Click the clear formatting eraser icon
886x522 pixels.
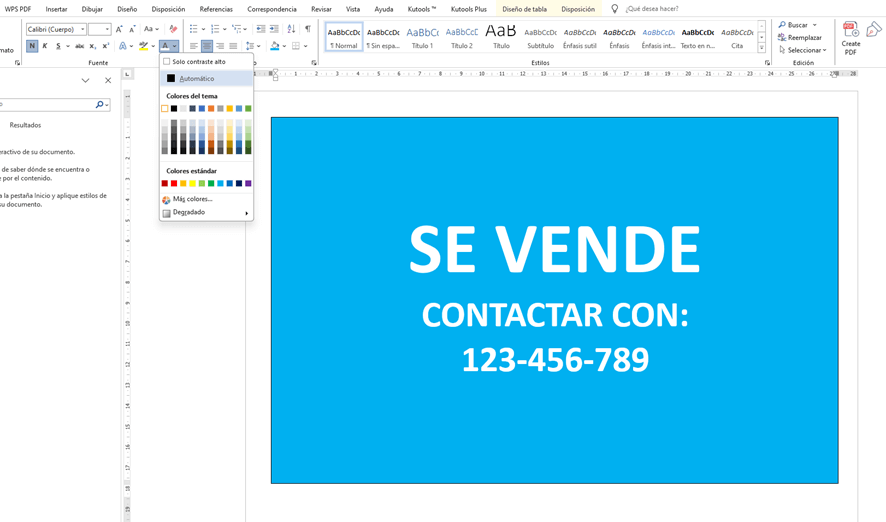173,29
